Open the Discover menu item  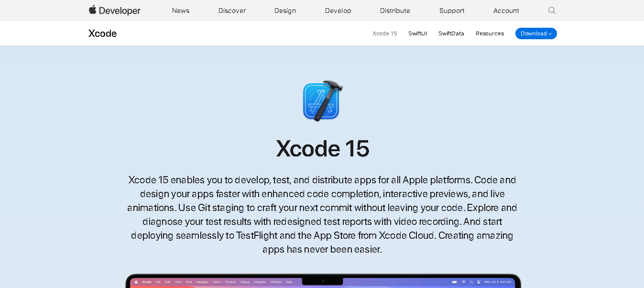(232, 11)
